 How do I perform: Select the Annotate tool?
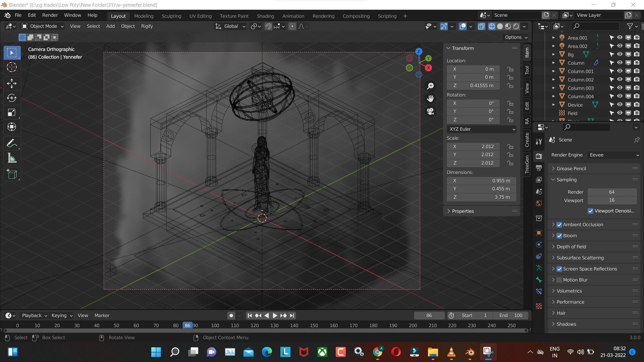click(x=11, y=142)
